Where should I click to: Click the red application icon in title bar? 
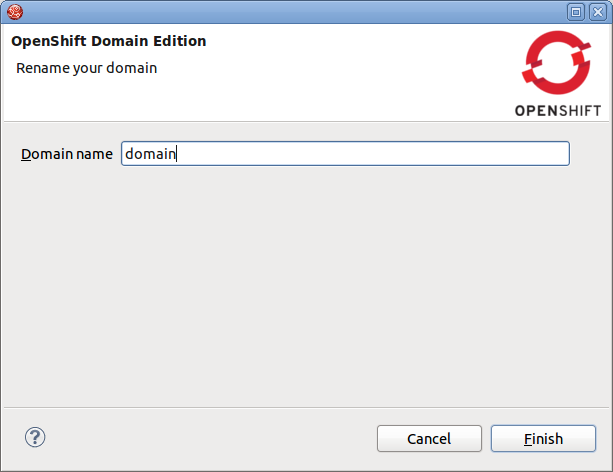pyautogui.click(x=15, y=12)
